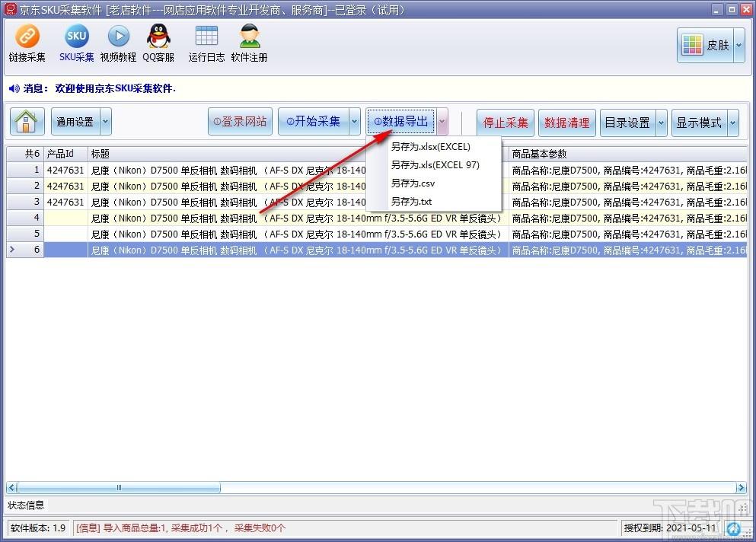Click the horizontal scrollbar thumb

pyautogui.click(x=119, y=487)
